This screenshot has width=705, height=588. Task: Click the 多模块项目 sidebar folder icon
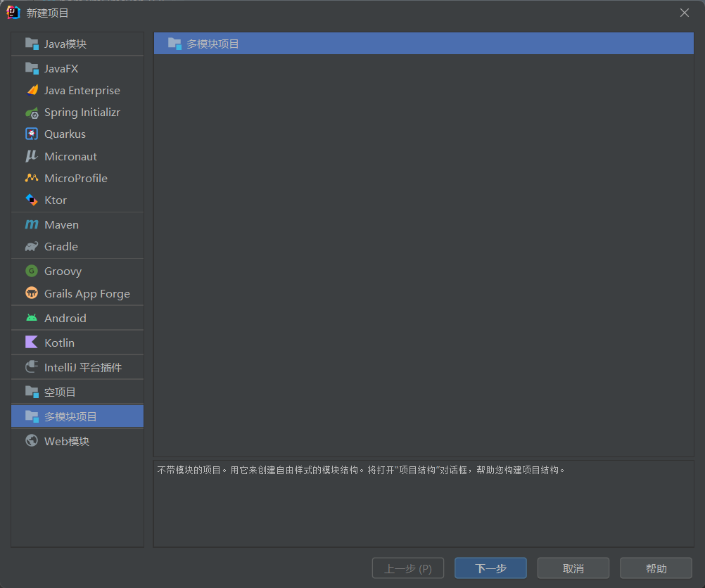pos(32,416)
